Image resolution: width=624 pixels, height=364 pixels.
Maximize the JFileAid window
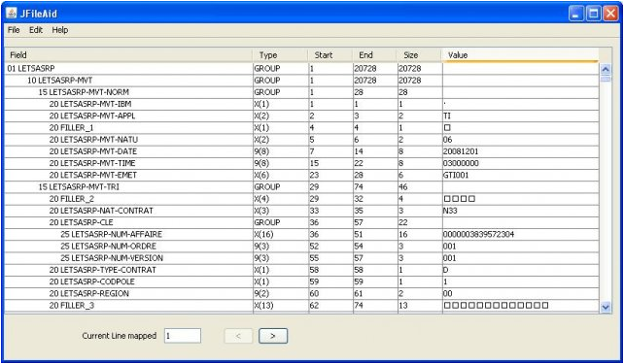[x=593, y=15]
